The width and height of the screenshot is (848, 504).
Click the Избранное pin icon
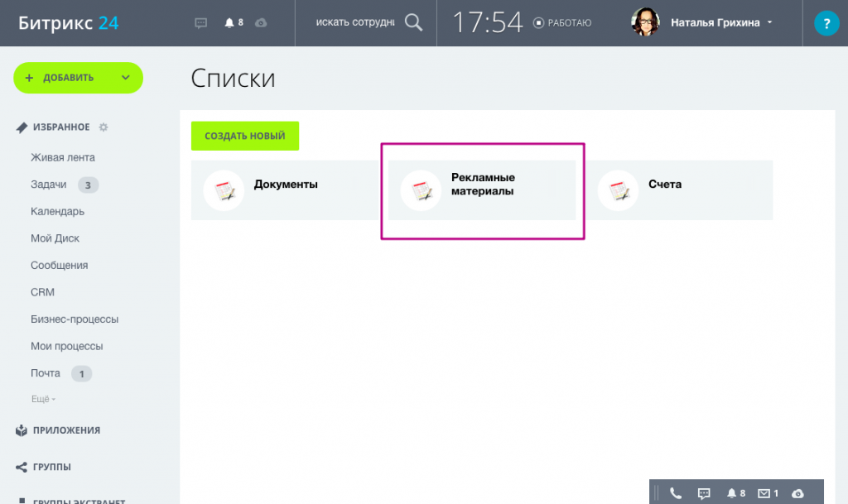pyautogui.click(x=22, y=127)
